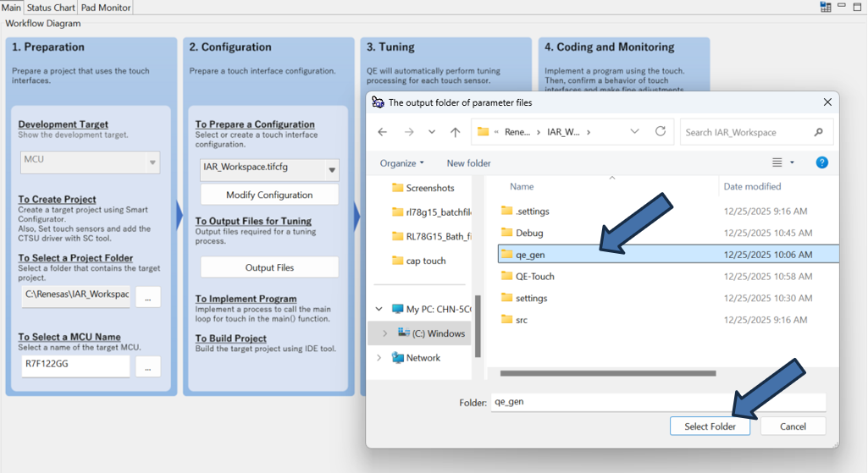Screen dimensions: 868x473
Task: Open the IAR_Workspace.tifcfg configuration dropdown
Action: click(x=331, y=168)
